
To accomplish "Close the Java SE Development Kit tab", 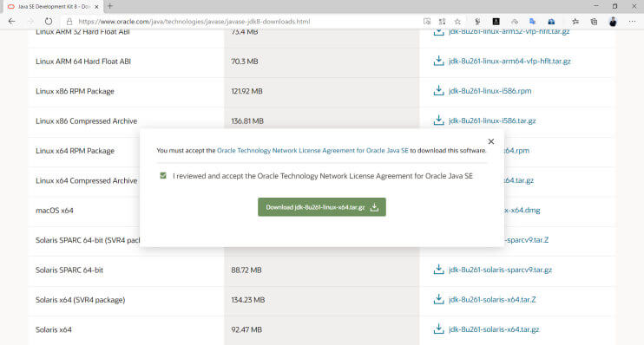I will click(x=96, y=7).
